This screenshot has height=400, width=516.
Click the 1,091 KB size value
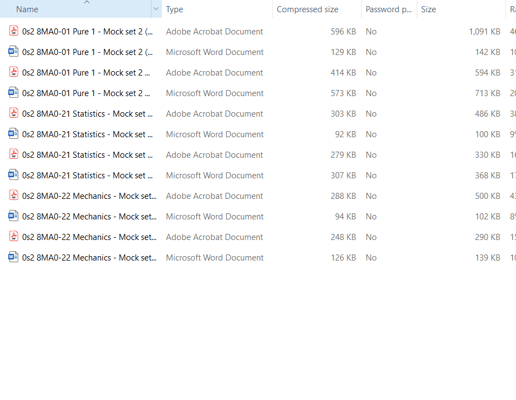click(x=485, y=32)
